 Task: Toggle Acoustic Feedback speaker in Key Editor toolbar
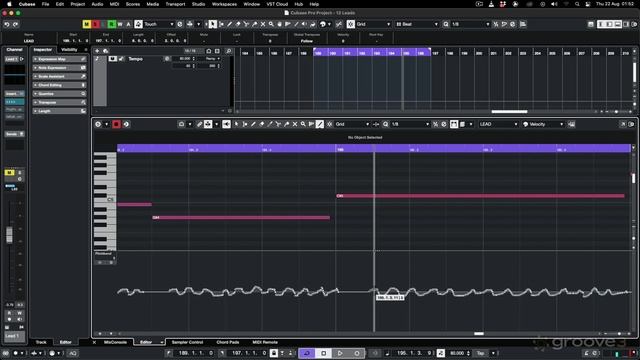(226, 124)
